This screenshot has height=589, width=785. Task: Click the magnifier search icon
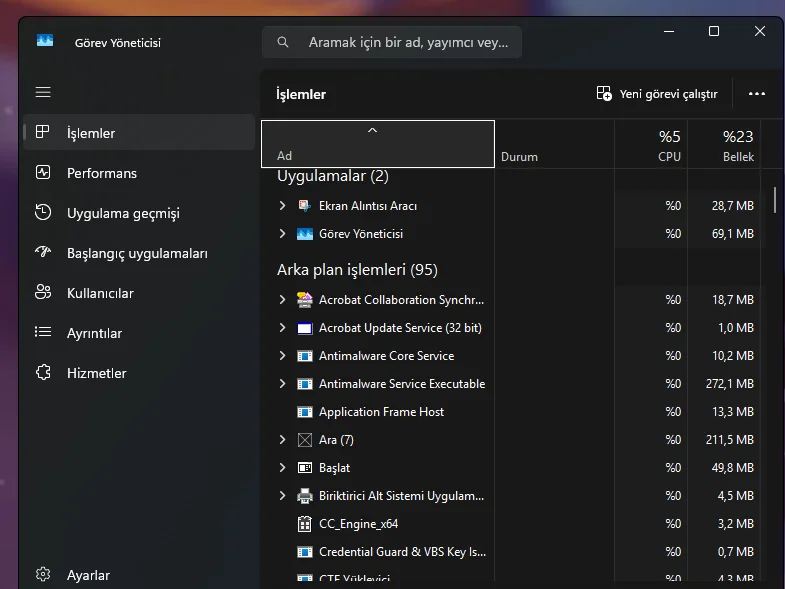[x=283, y=42]
